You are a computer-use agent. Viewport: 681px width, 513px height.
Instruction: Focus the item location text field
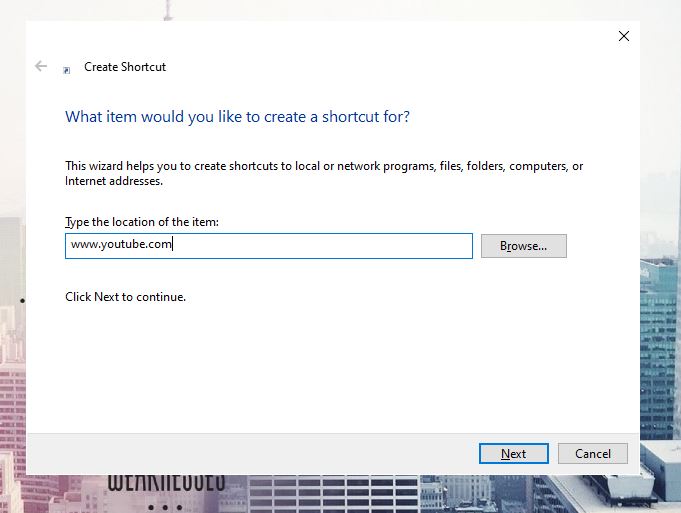(269, 246)
